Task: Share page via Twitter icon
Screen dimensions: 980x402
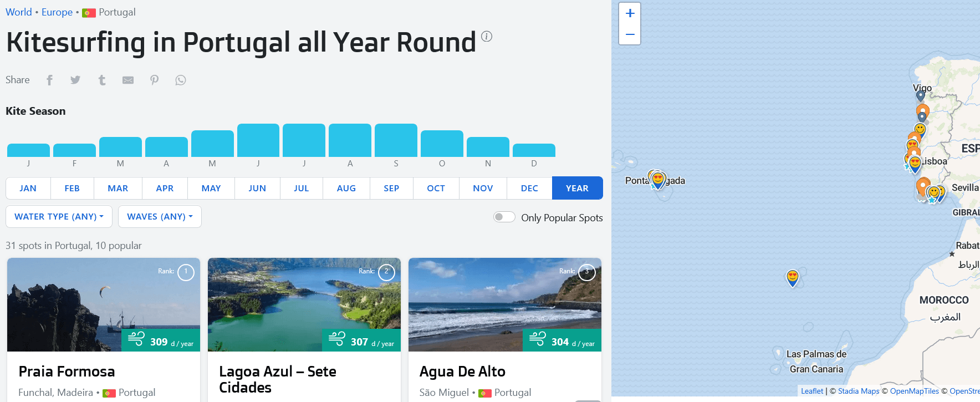Action: click(75, 80)
